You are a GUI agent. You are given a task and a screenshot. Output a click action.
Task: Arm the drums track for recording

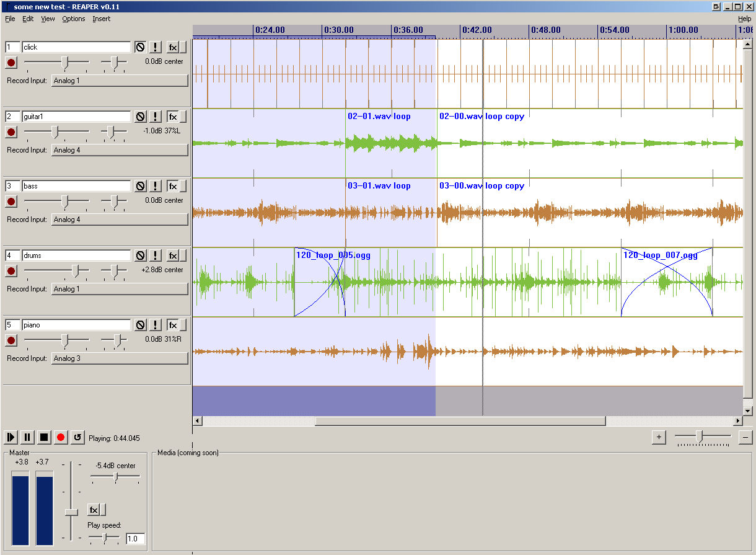[11, 271]
